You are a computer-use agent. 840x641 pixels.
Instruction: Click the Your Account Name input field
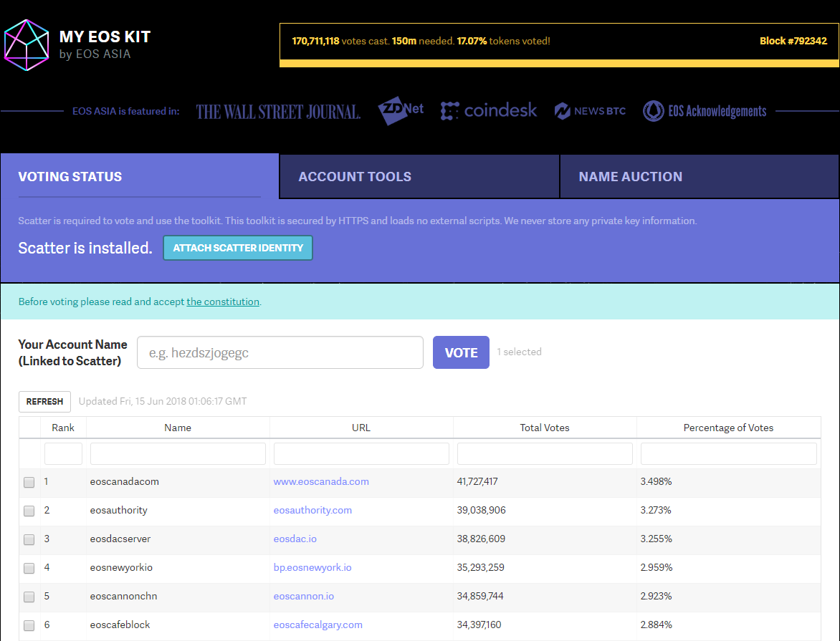click(x=280, y=352)
